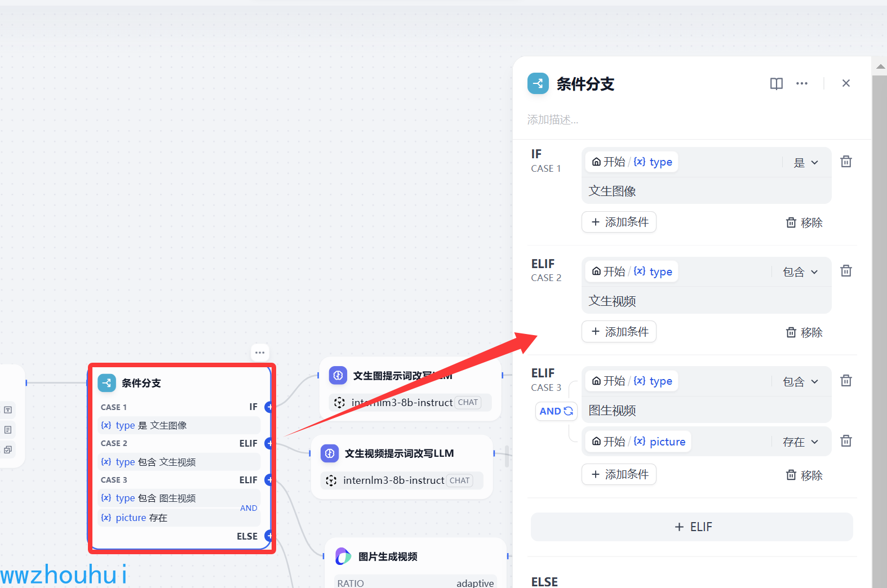The width and height of the screenshot is (887, 588).
Task: Click the scrollbar up arrow of the panel
Action: pyautogui.click(x=880, y=66)
